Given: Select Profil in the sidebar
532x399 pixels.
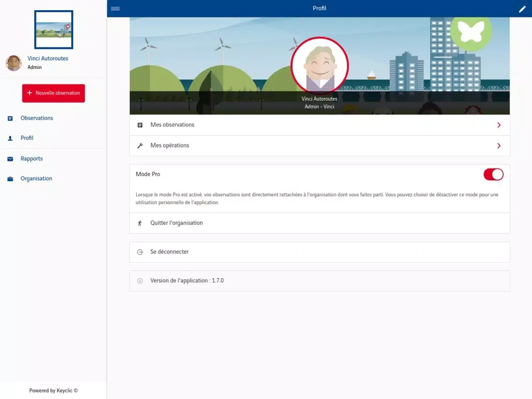Looking at the screenshot, I should tap(27, 138).
